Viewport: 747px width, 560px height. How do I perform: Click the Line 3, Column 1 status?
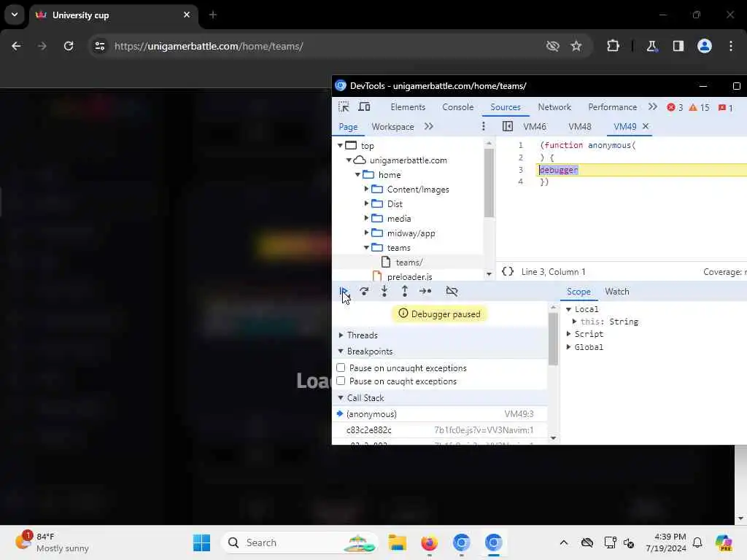point(553,272)
